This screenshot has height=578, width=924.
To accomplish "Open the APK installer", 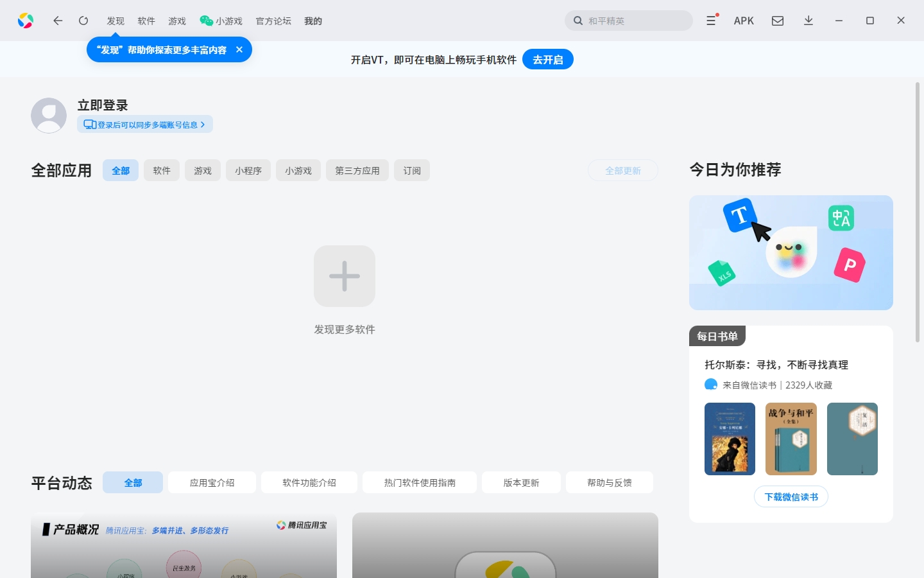I will [x=744, y=21].
